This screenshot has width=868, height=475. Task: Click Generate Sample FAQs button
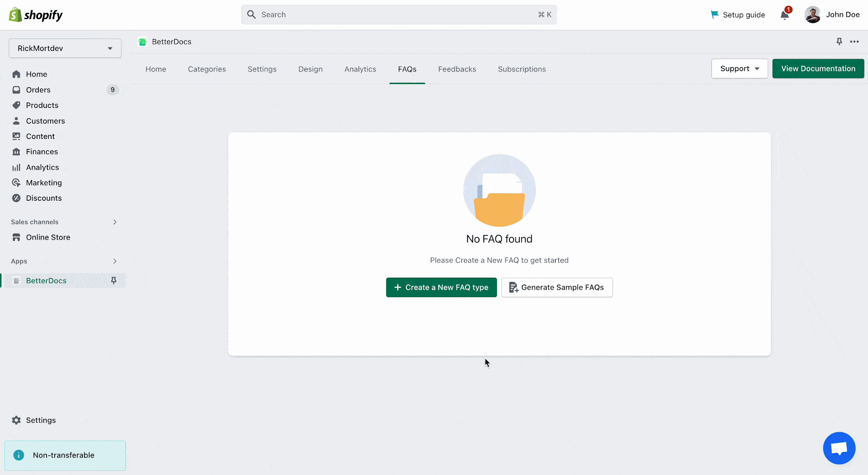(x=557, y=287)
